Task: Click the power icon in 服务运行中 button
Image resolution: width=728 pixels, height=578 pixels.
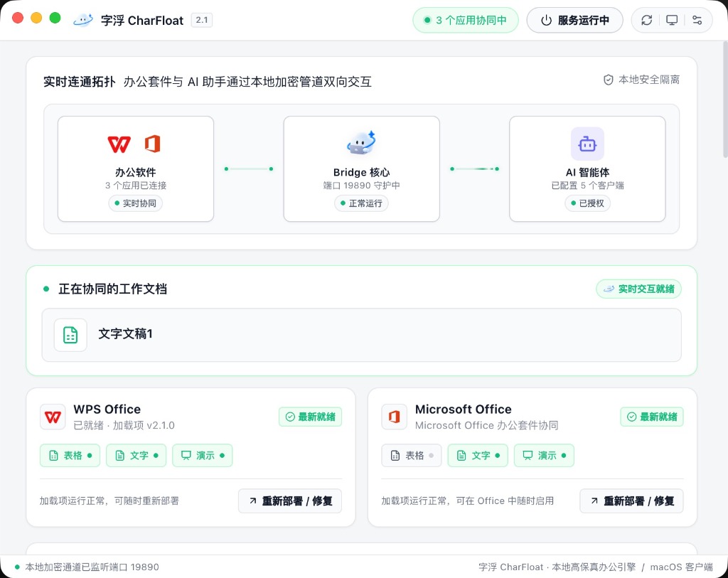Action: tap(547, 21)
